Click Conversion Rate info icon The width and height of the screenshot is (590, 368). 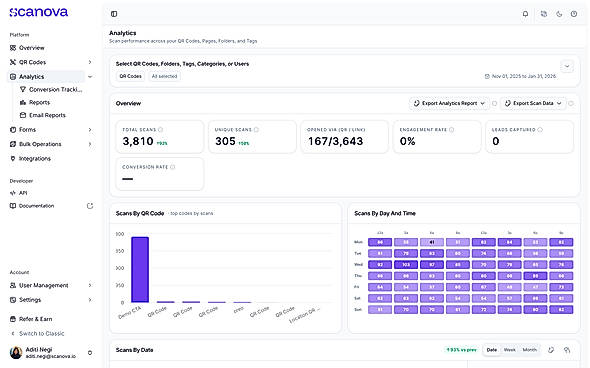tap(172, 167)
